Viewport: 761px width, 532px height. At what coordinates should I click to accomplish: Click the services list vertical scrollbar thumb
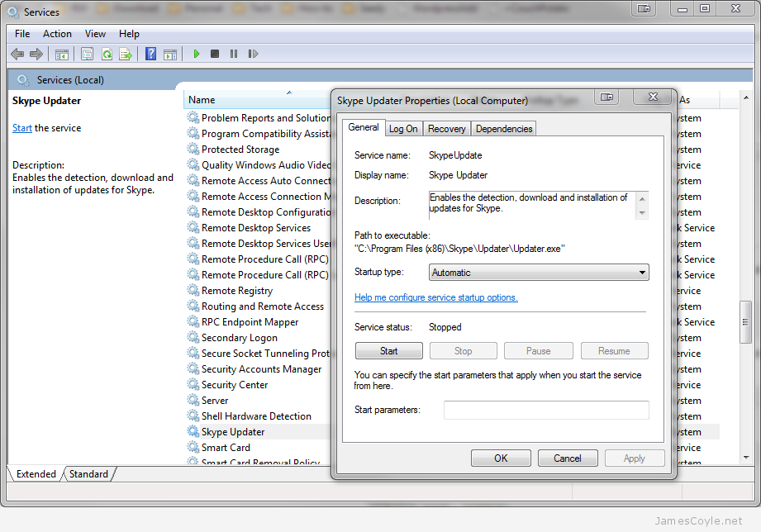[745, 322]
